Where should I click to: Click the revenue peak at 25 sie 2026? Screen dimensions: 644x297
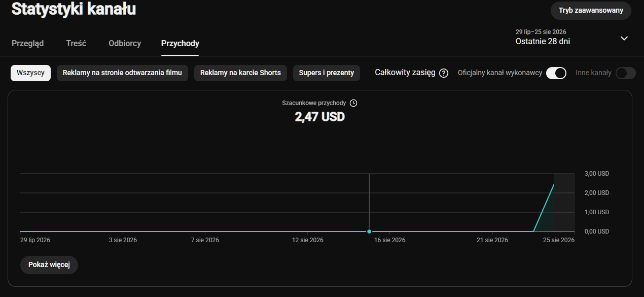click(x=554, y=184)
